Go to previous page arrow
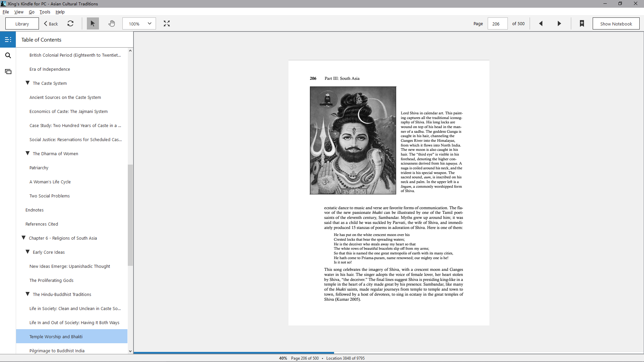The image size is (644, 362). (x=541, y=23)
